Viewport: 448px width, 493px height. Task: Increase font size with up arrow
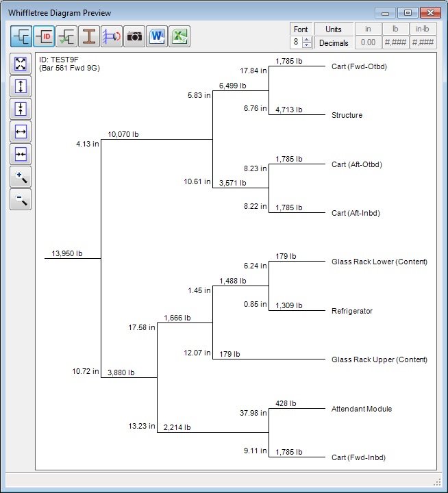(307, 40)
